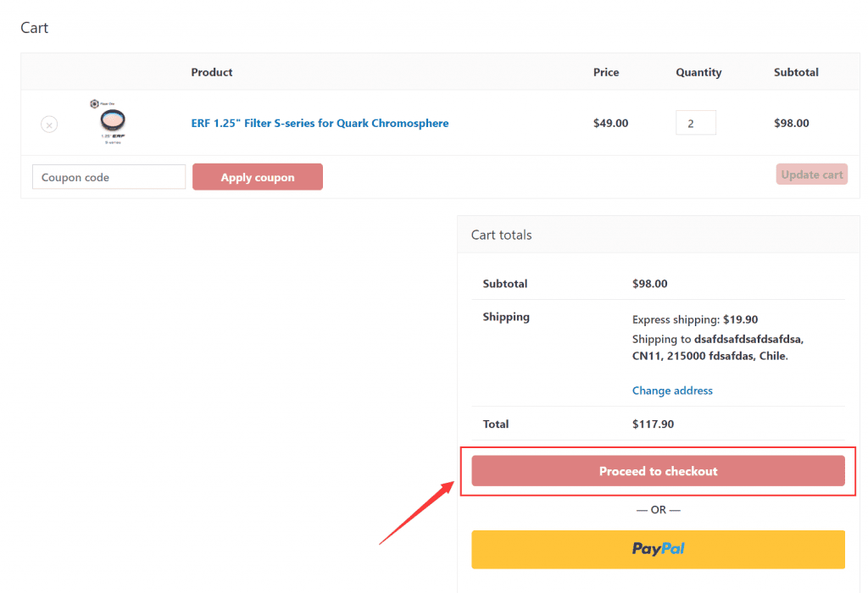Focus the quantity field showing 2
This screenshot has width=868, height=593.
695,123
